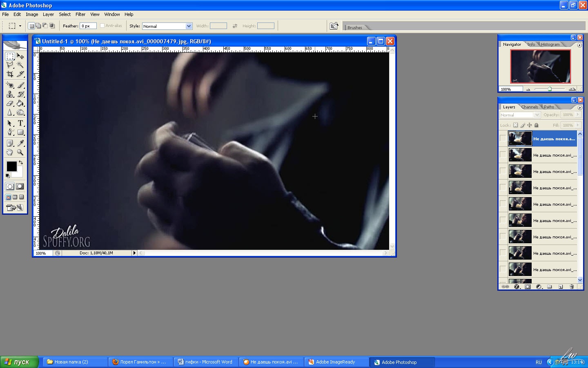Select the Paint Bucket tool

[20, 103]
